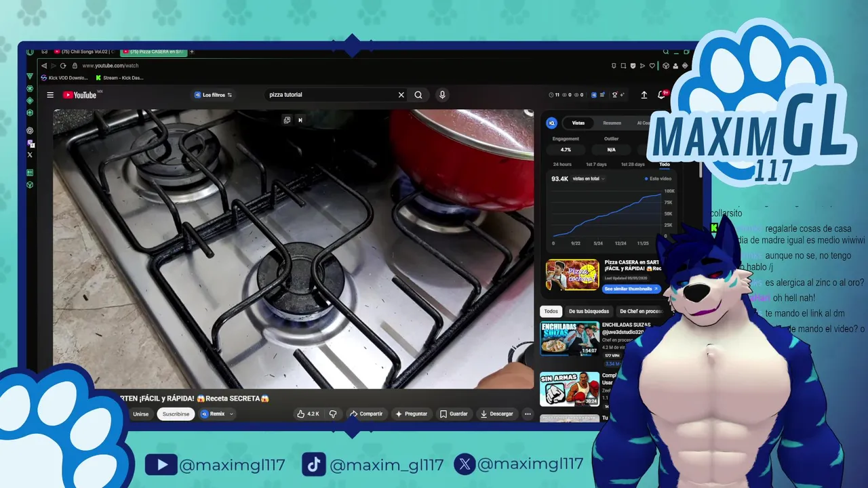Click the blue IQ extension icon in header
This screenshot has height=488, width=868.
[594, 95]
